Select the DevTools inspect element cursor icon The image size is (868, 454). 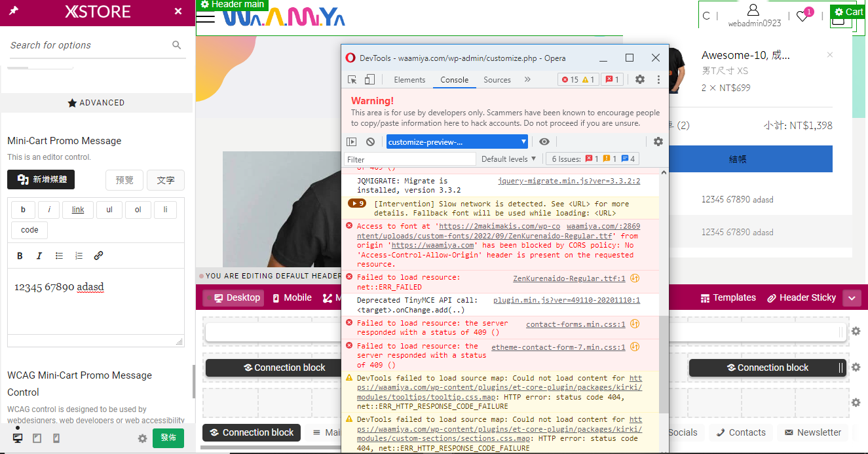352,80
